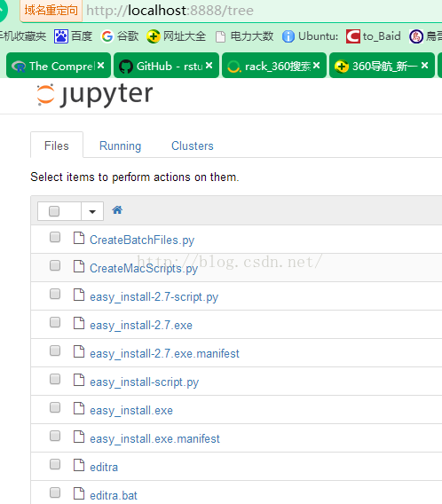Click the to_Baid red C bookmark icon

point(353,36)
